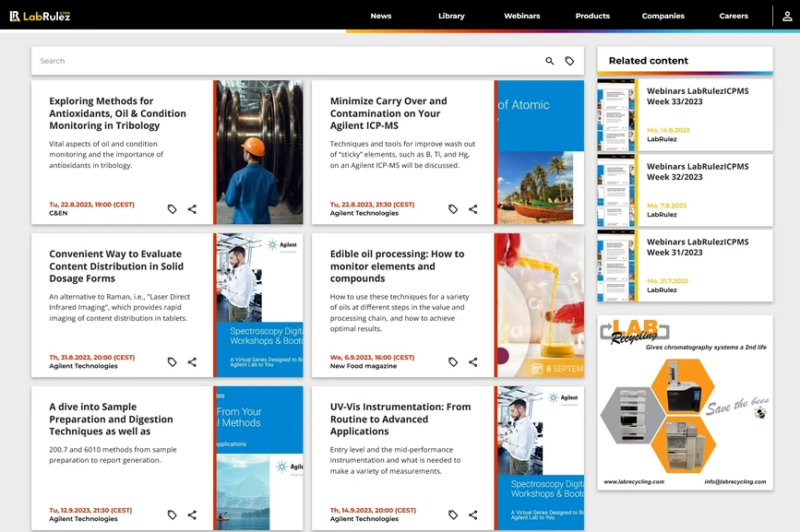Click the Agilent workshop thumbnail on Convenient Way card
The width and height of the screenshot is (800, 532).
pos(259,305)
